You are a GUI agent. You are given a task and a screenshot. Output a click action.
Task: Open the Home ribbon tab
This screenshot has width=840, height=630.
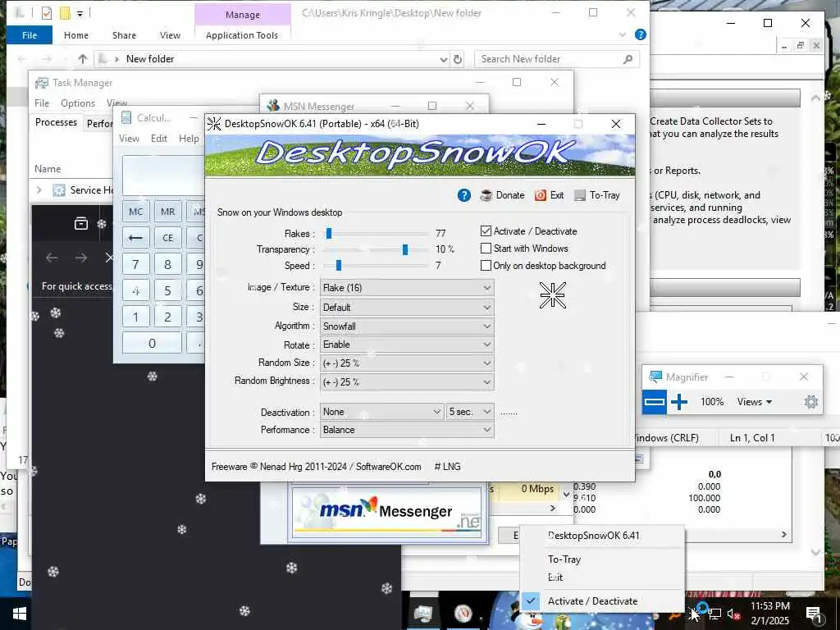click(76, 35)
